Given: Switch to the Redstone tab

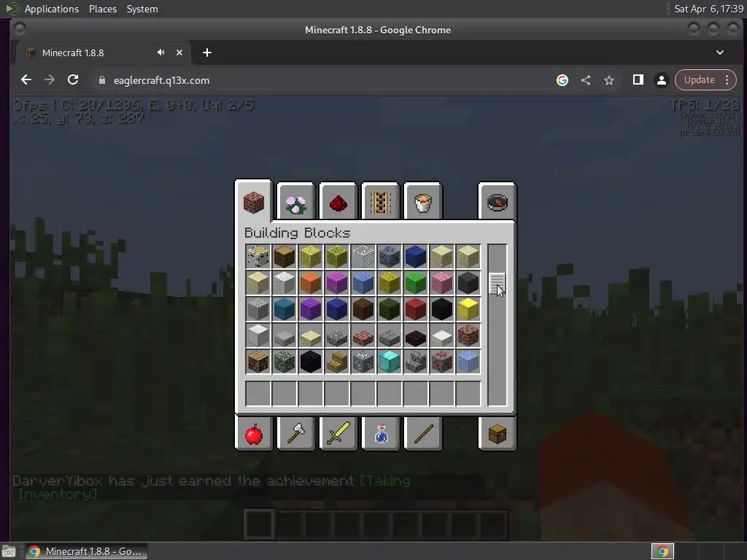Looking at the screenshot, I should 338,202.
